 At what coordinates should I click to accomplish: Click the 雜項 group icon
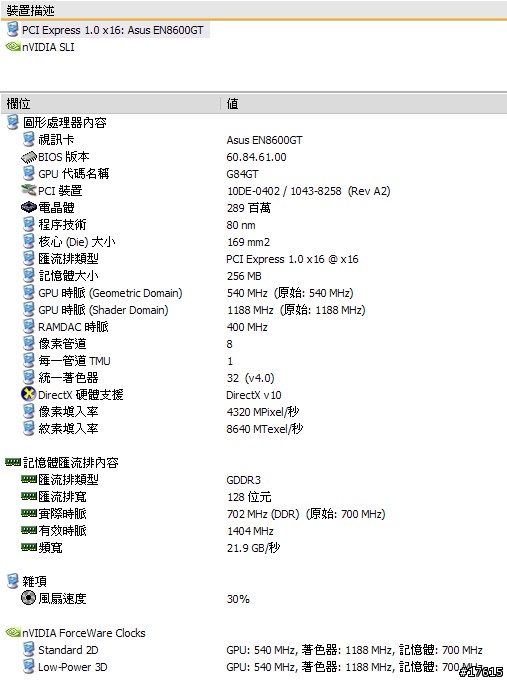pos(13,581)
